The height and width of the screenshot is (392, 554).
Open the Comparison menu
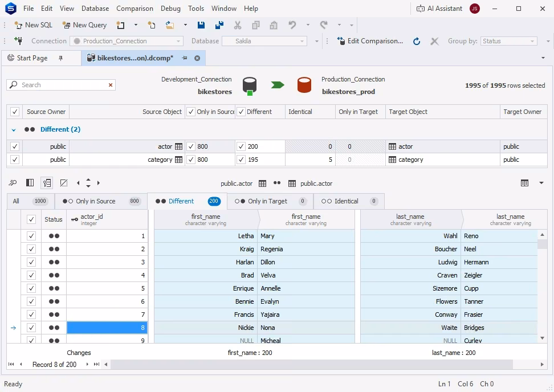point(135,9)
